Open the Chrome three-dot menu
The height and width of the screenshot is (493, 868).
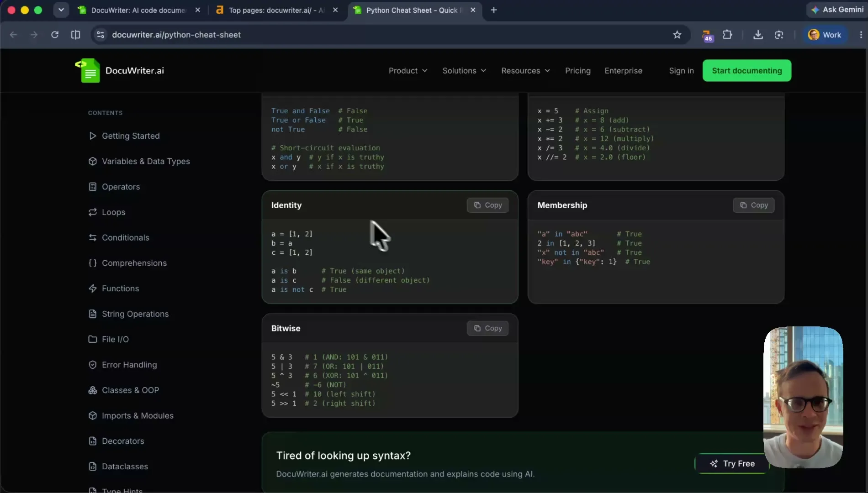[x=861, y=35]
